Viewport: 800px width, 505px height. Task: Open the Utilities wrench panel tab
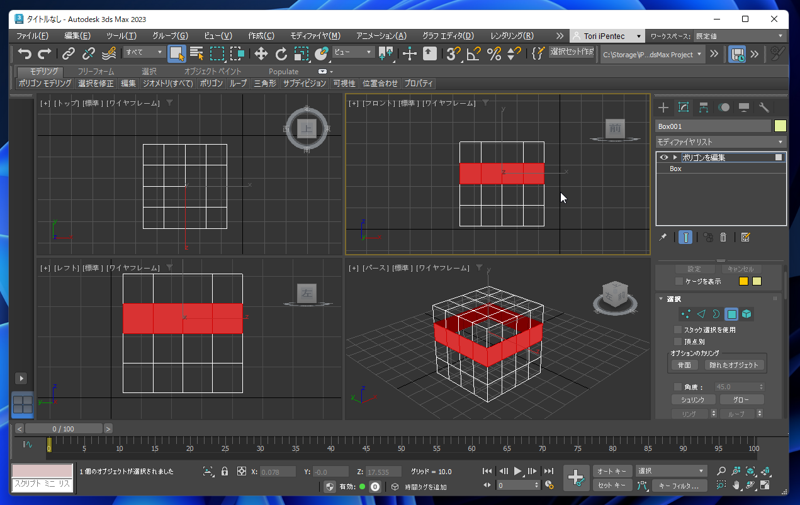764,107
